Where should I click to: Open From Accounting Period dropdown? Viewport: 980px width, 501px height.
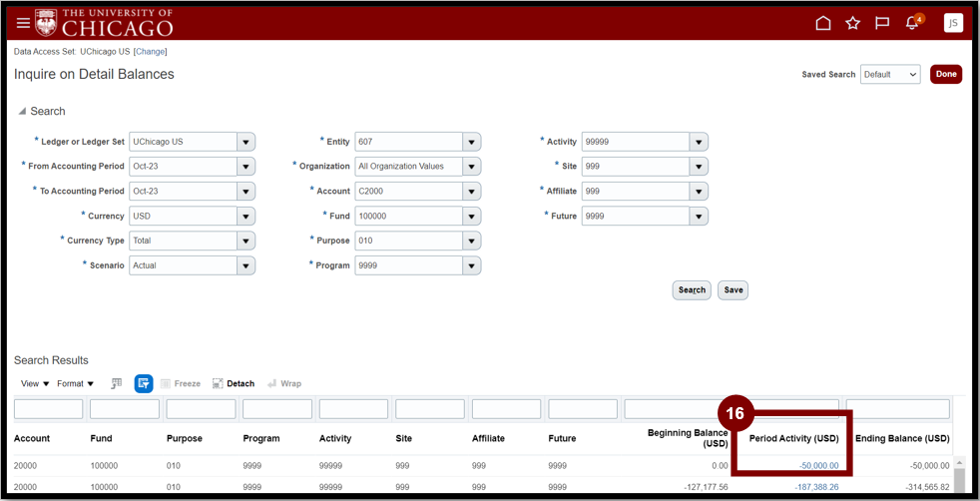click(245, 167)
